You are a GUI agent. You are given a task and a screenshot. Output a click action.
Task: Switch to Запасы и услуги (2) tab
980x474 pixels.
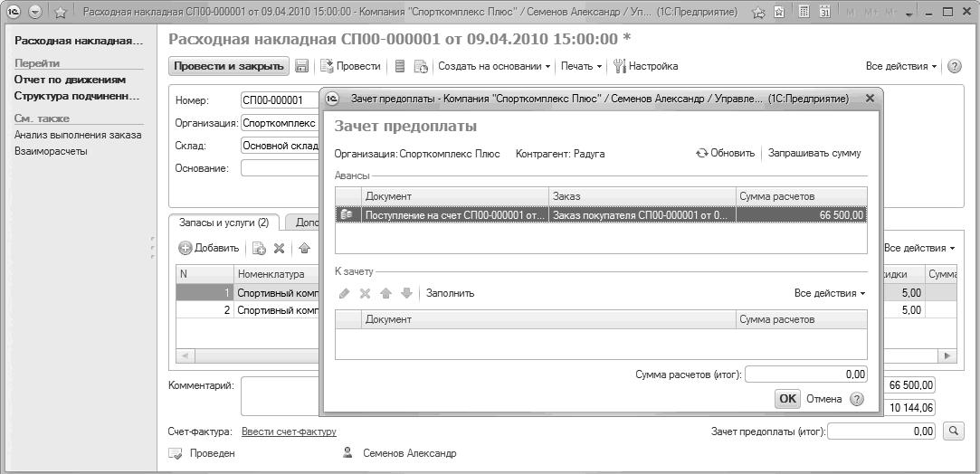click(224, 223)
